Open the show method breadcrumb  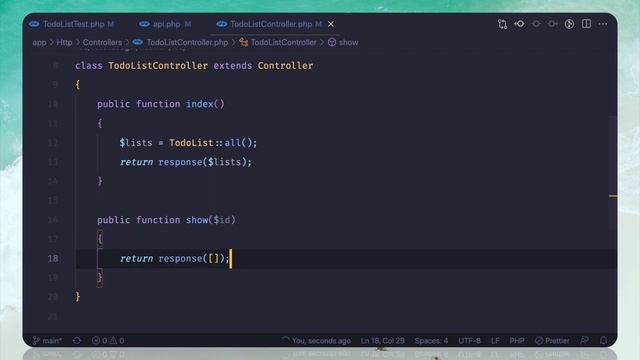click(x=348, y=42)
